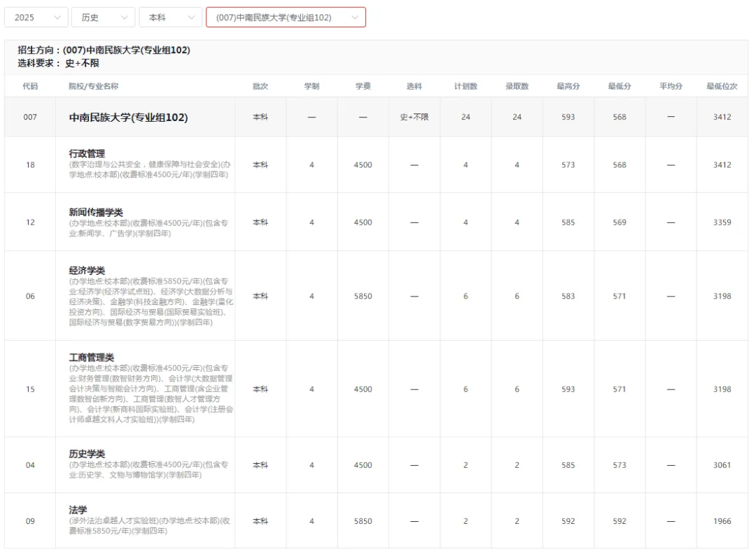Click the 学制 column header
The height and width of the screenshot is (554, 756).
click(x=312, y=86)
